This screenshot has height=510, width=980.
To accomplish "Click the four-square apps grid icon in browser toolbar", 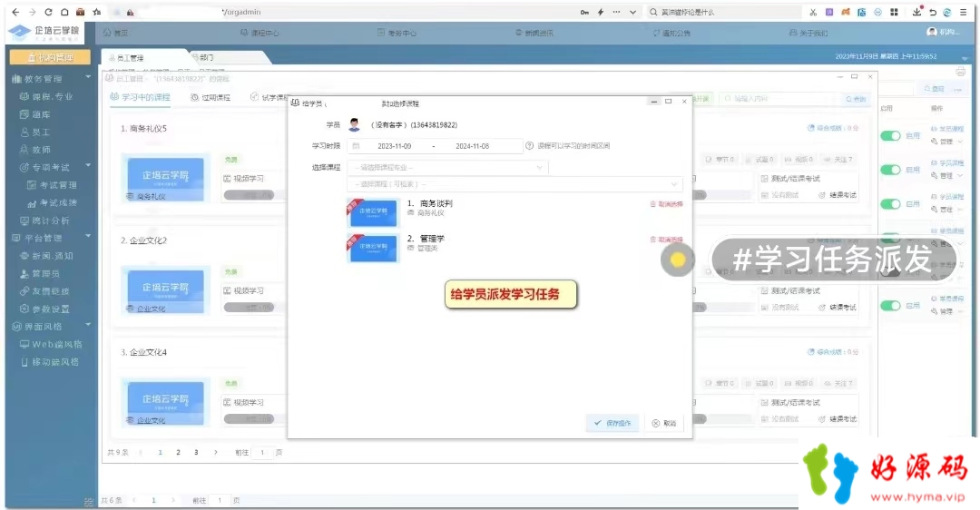I will click(895, 12).
